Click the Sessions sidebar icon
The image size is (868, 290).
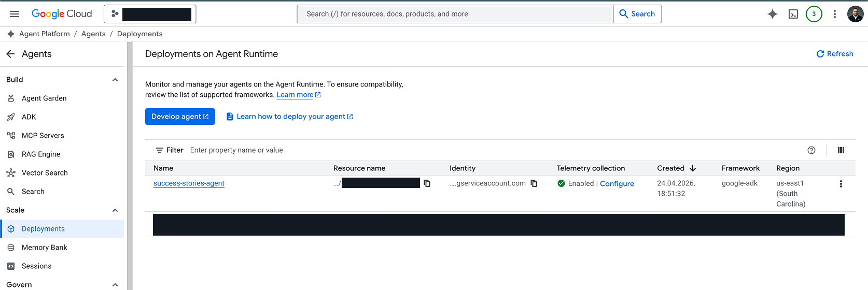[11, 266]
